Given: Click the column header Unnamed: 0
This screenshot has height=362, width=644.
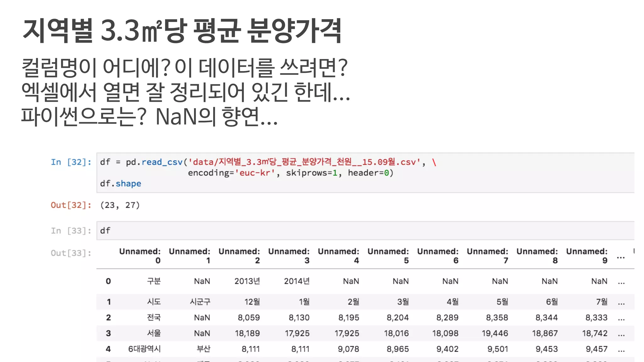Looking at the screenshot, I should [140, 256].
